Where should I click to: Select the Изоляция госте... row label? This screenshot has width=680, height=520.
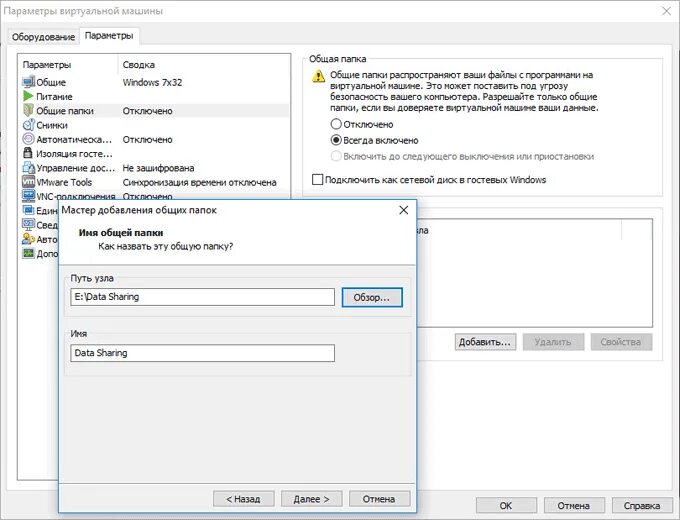click(75, 154)
